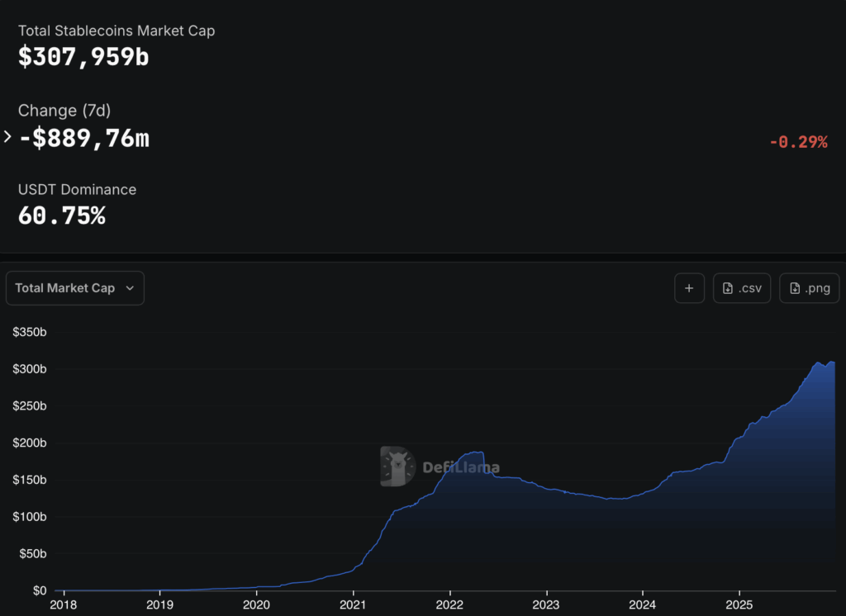Viewport: 846px width, 616px height.
Task: Click the Change (7d) label
Action: coord(64,111)
